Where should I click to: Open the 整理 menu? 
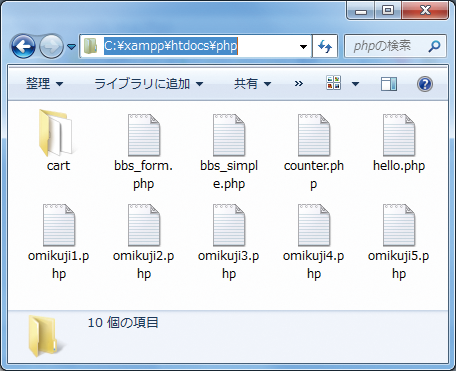44,83
